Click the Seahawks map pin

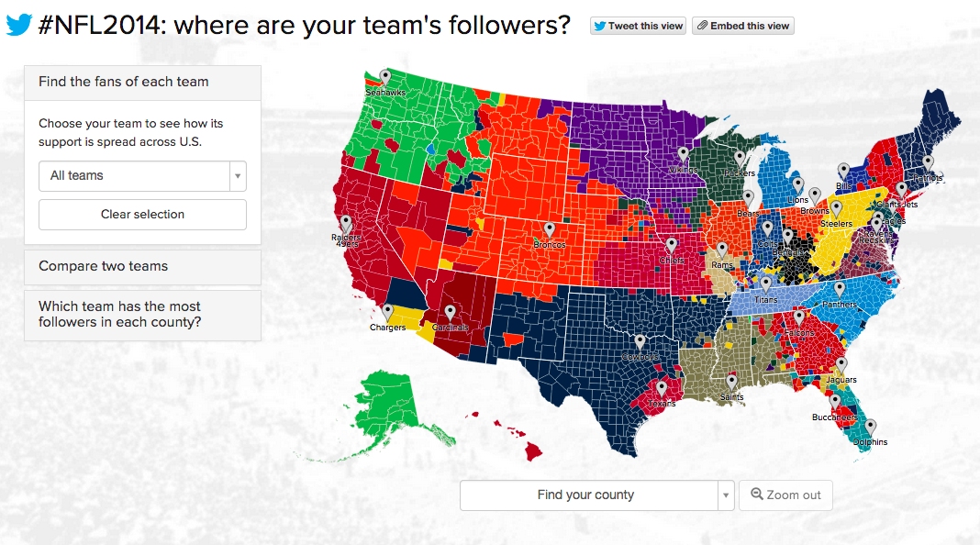[385, 77]
